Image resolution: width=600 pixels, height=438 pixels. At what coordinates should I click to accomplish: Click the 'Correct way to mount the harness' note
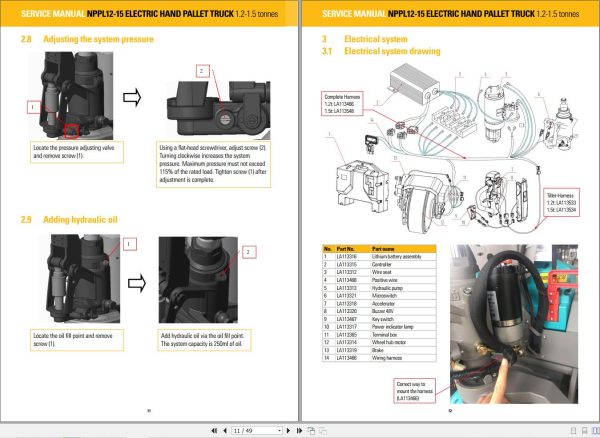(x=414, y=391)
